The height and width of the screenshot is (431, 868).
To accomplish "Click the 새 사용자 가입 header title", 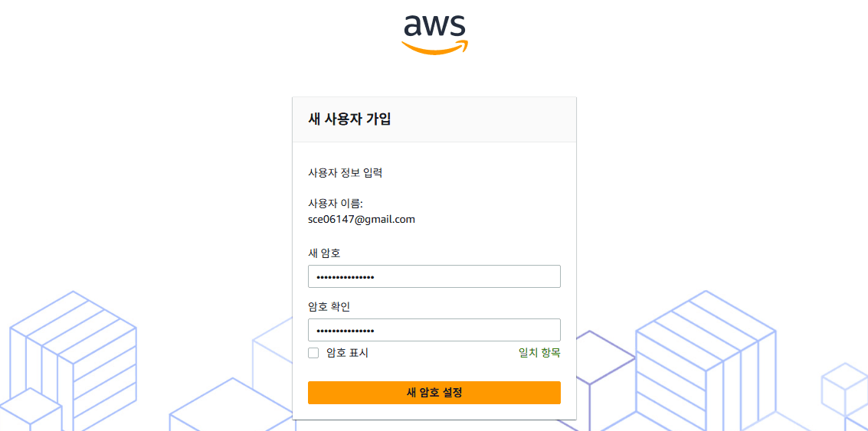I will (349, 119).
